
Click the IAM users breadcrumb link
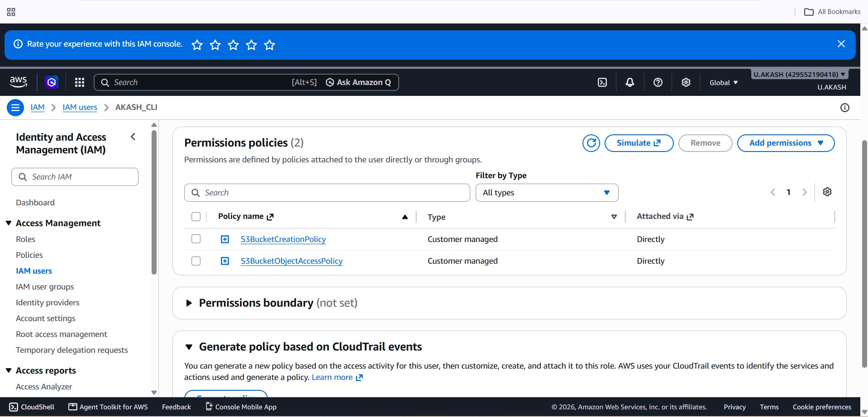click(80, 107)
